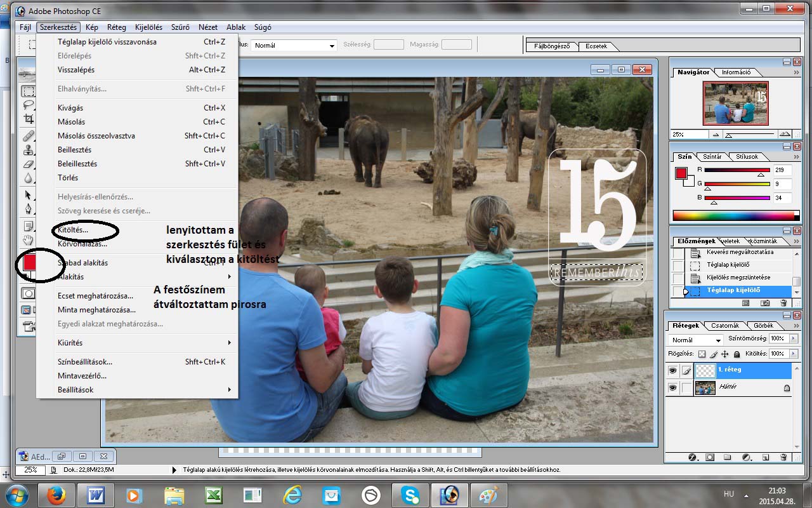This screenshot has width=812, height=508.
Task: Pick the Crop tool
Action: coord(28,119)
